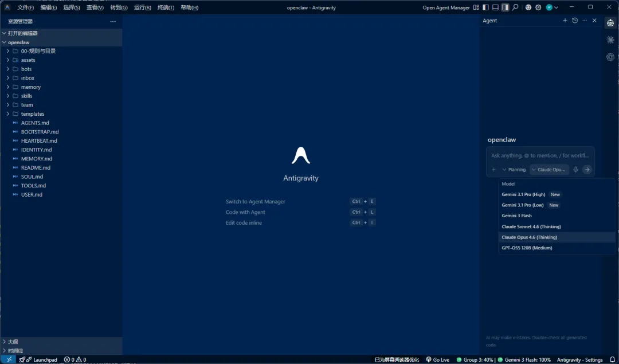
Task: Open the notifications bell in status bar
Action: click(x=612, y=359)
